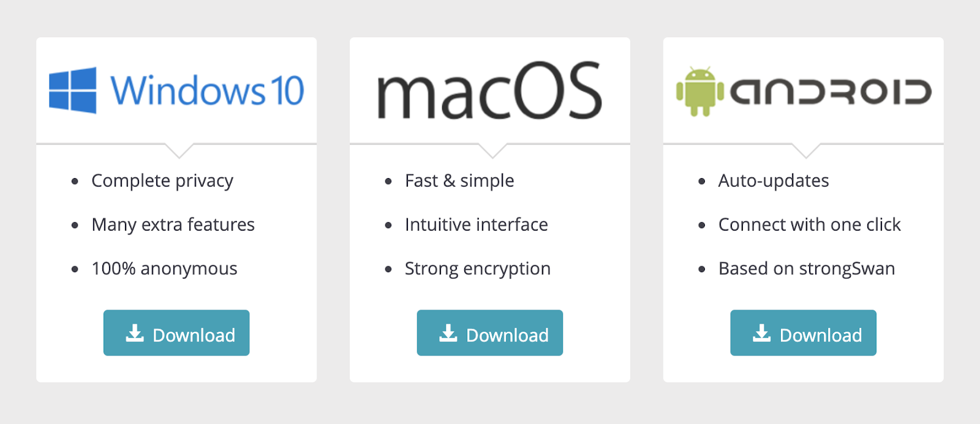Download the macOS client
Viewport: 980px width, 424px height.
[x=490, y=333]
